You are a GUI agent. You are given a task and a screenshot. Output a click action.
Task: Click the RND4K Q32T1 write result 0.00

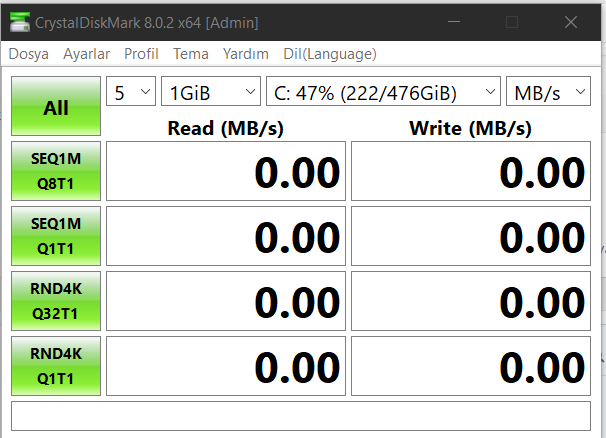pos(471,301)
